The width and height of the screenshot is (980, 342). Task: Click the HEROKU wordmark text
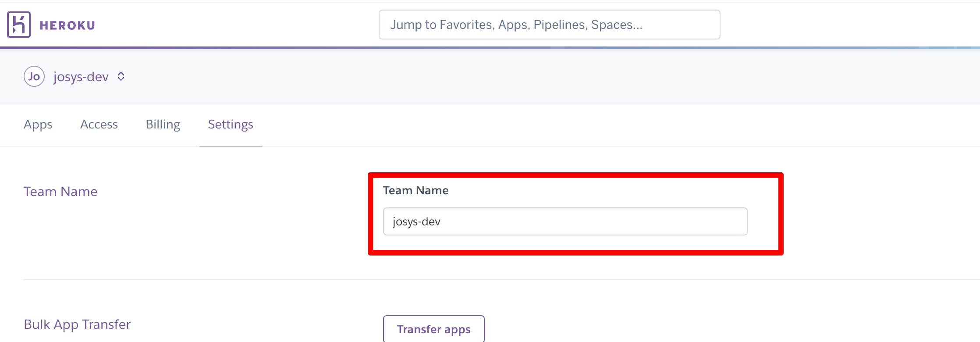pos(67,25)
